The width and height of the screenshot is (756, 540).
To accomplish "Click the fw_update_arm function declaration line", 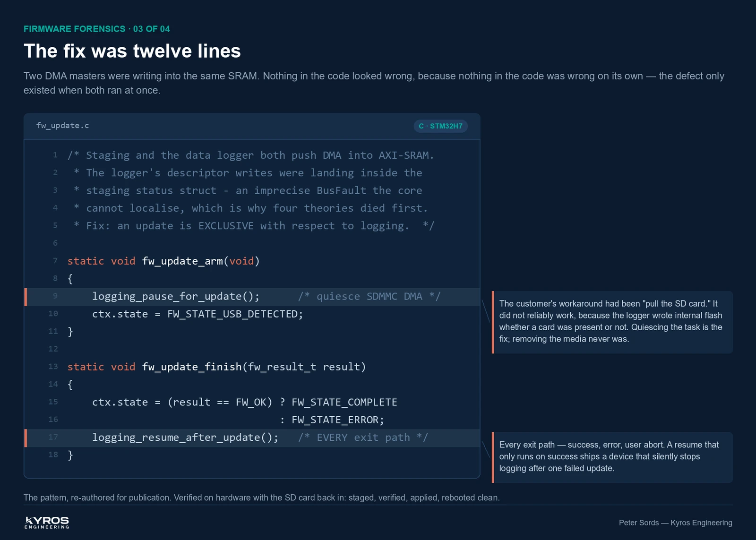I will (x=163, y=261).
